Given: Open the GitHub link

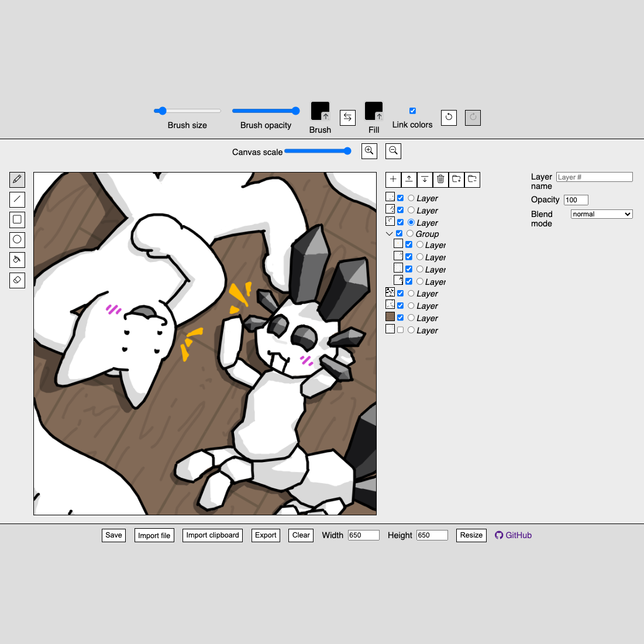Looking at the screenshot, I should (x=514, y=535).
